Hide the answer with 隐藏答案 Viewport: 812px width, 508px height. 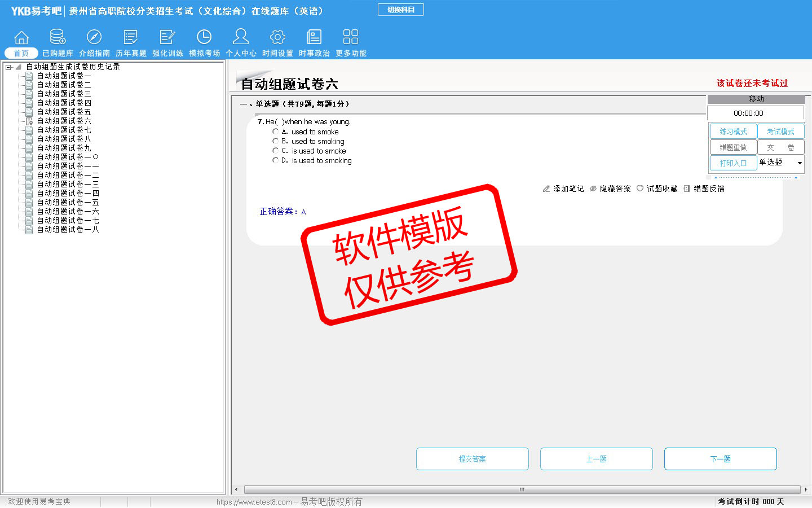610,189
